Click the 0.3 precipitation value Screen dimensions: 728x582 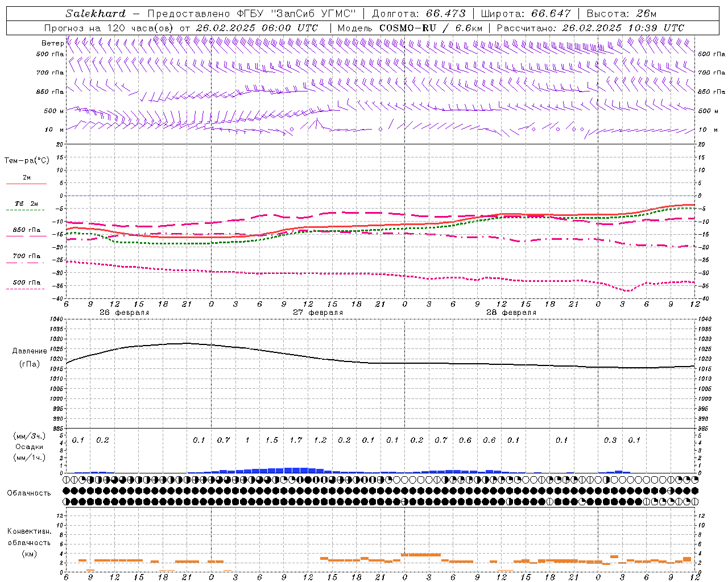point(610,440)
